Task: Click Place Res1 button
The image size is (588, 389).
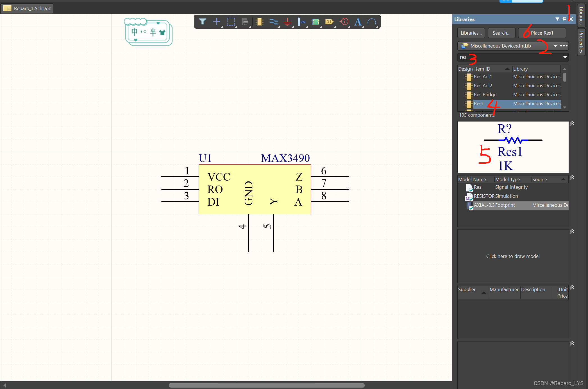Action: click(543, 33)
